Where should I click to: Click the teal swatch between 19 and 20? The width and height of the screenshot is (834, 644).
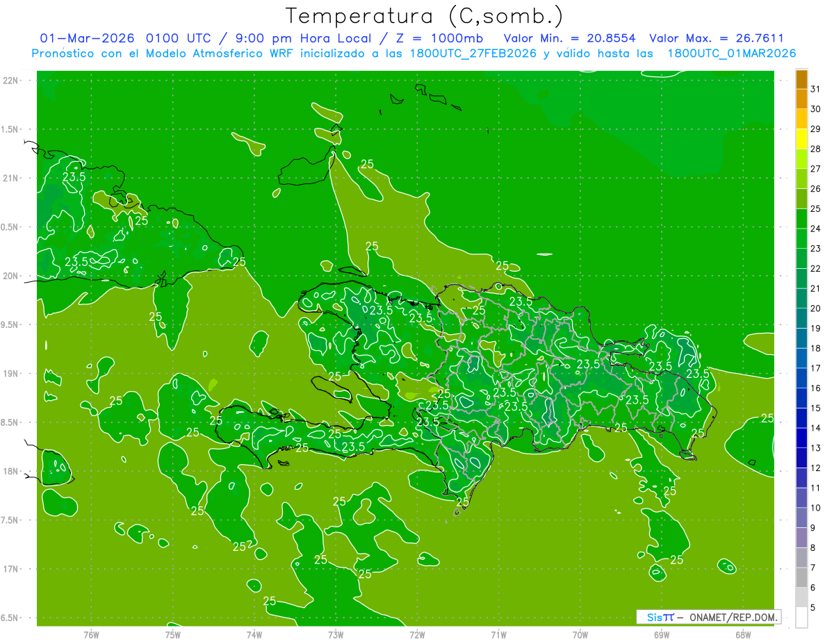pyautogui.click(x=801, y=318)
